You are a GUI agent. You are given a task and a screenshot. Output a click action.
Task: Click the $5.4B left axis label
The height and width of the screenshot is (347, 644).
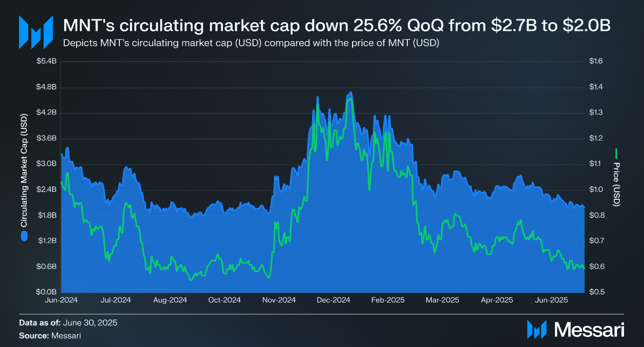click(x=46, y=61)
